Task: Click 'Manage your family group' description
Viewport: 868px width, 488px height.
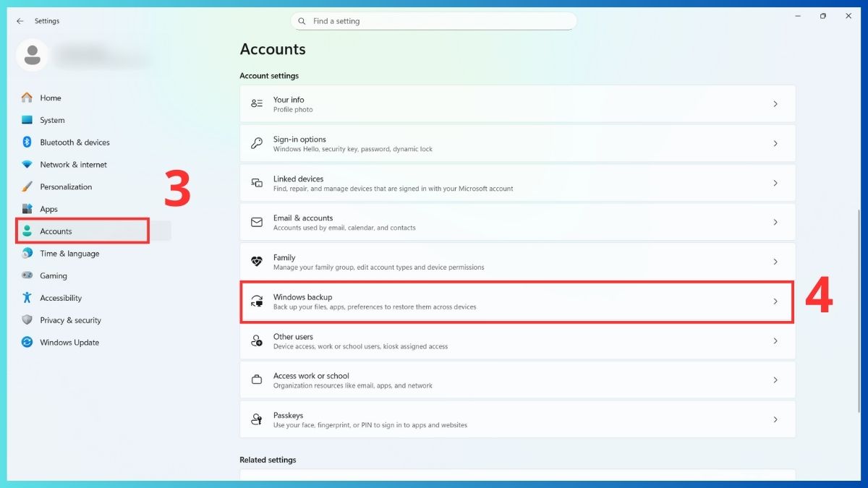Action: point(379,267)
